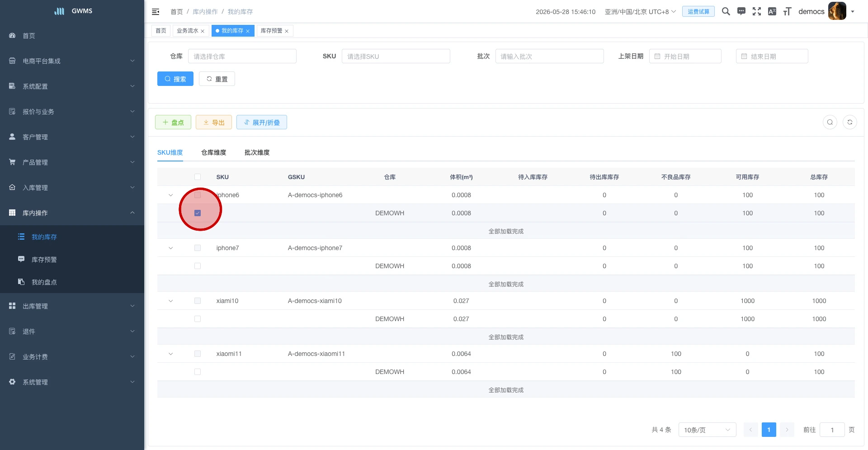Check the iphone7 row checkbox

198,248
